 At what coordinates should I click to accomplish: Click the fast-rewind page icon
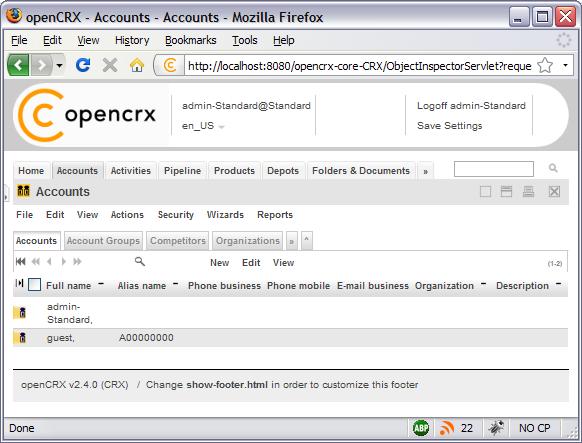click(x=36, y=262)
